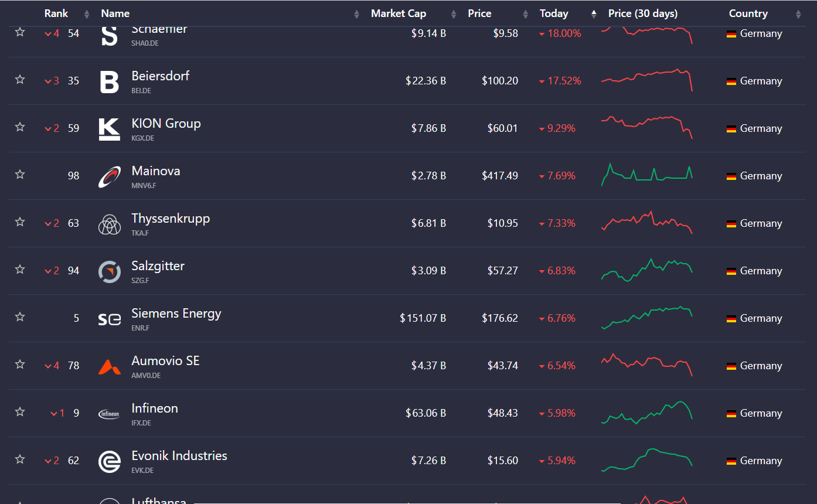
Task: Click the Price (30 days) column header
Action: 643,13
